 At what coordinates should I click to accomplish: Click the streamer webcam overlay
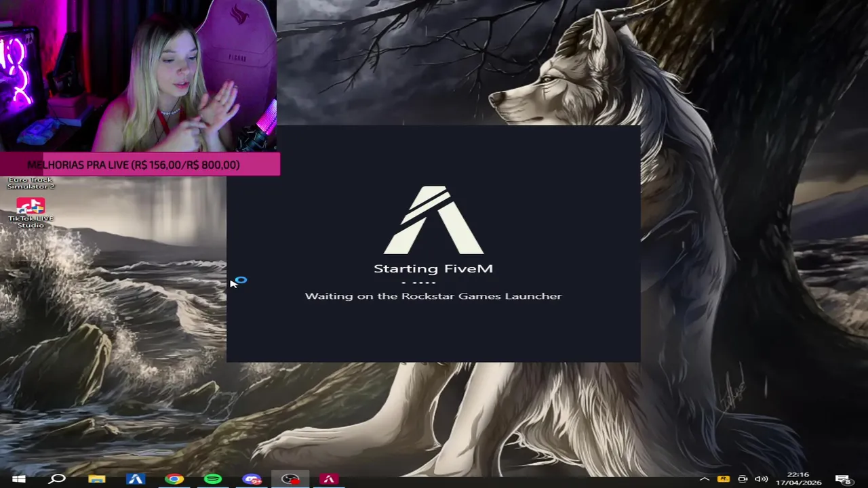coord(138,76)
